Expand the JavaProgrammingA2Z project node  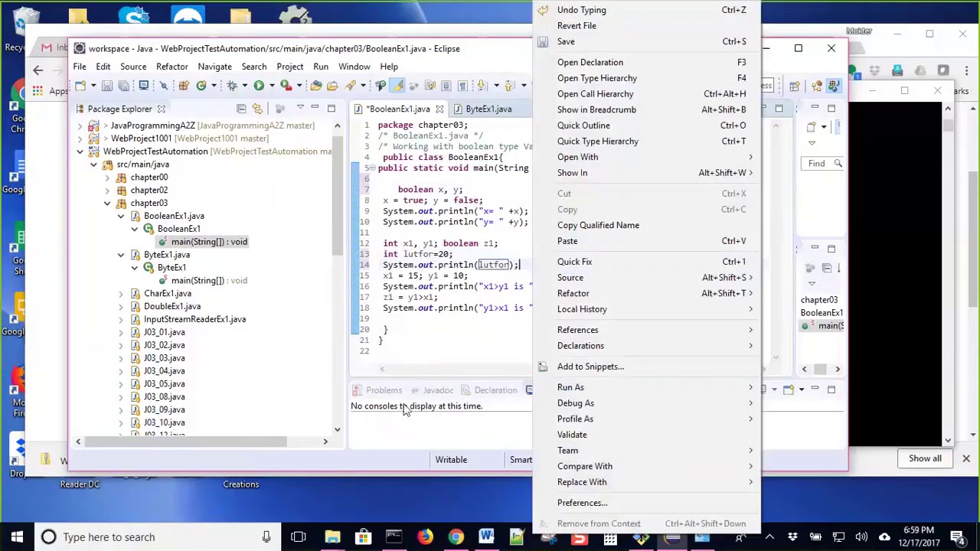click(x=80, y=126)
